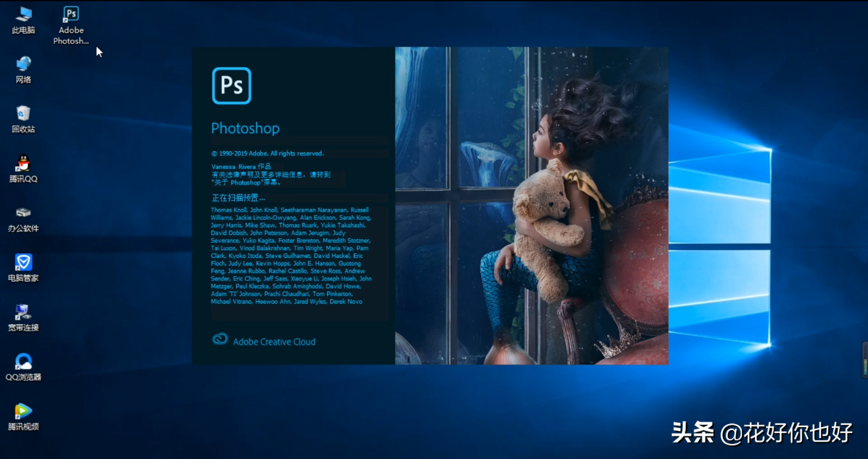This screenshot has height=459, width=868.
Task: Select the QQ浏览器 desktop icon
Action: coord(24,367)
